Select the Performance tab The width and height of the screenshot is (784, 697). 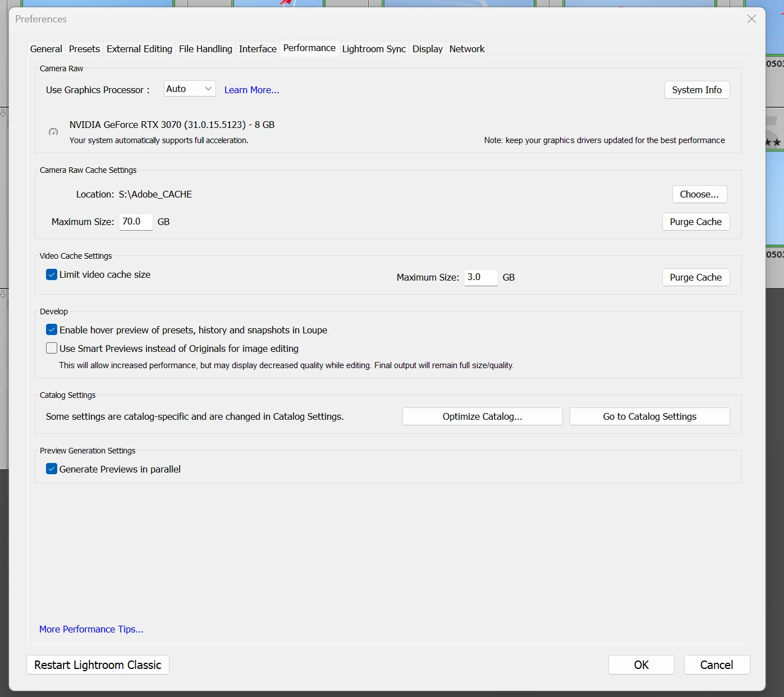tap(309, 48)
